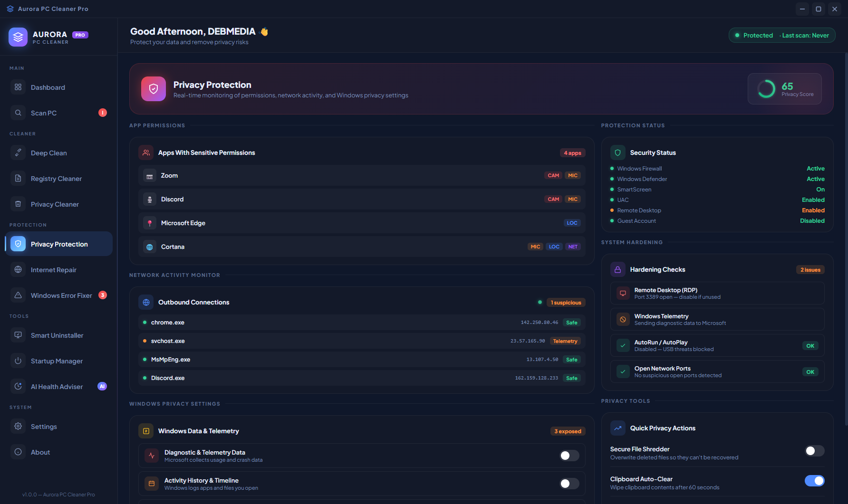Click the Quick Privacy Actions chart icon
The height and width of the screenshot is (504, 848).
(618, 428)
